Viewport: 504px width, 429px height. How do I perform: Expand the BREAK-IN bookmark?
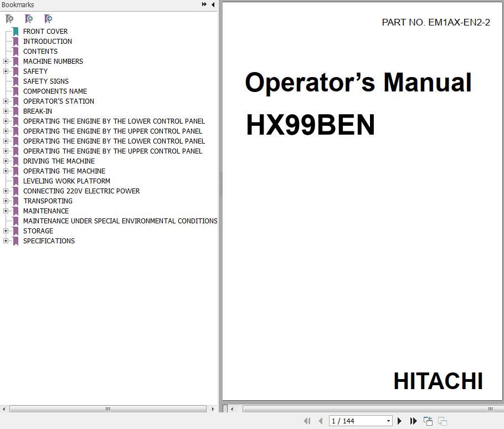pyautogui.click(x=6, y=111)
